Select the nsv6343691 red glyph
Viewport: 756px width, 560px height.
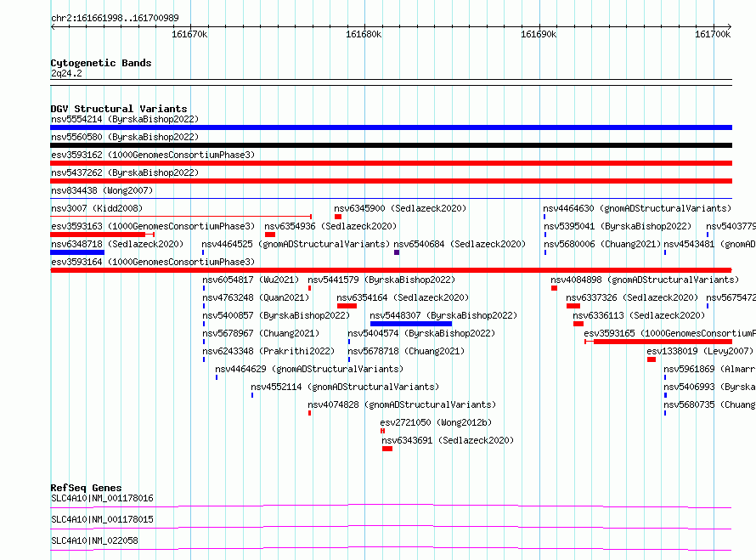[387, 449]
